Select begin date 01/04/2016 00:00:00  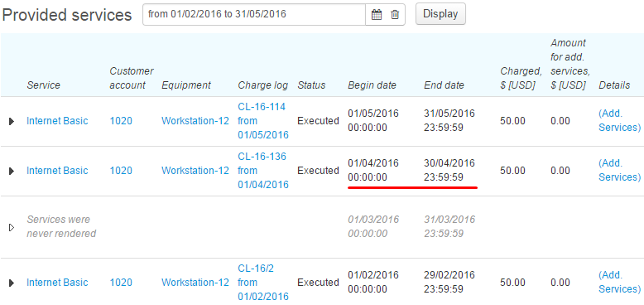[373, 170]
